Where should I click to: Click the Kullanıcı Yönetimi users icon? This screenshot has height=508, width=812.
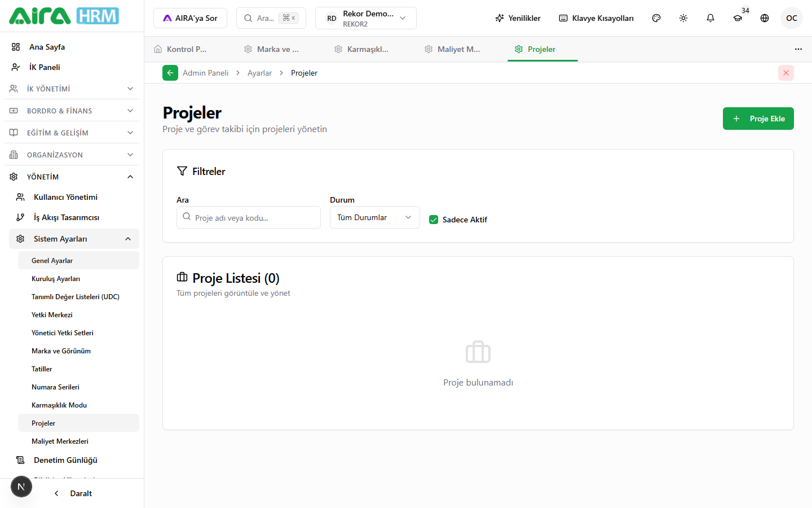click(20, 197)
